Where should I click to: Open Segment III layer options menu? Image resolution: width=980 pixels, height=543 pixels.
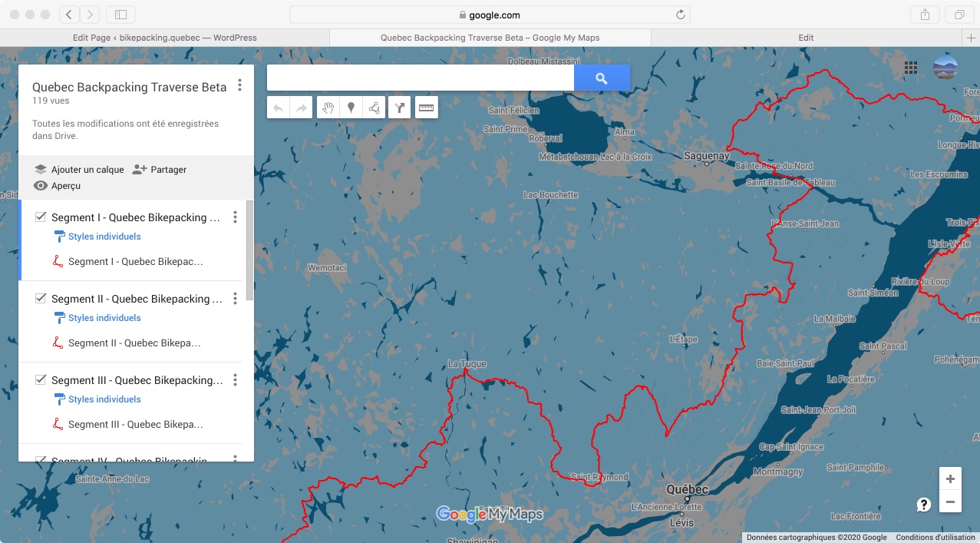tap(235, 380)
